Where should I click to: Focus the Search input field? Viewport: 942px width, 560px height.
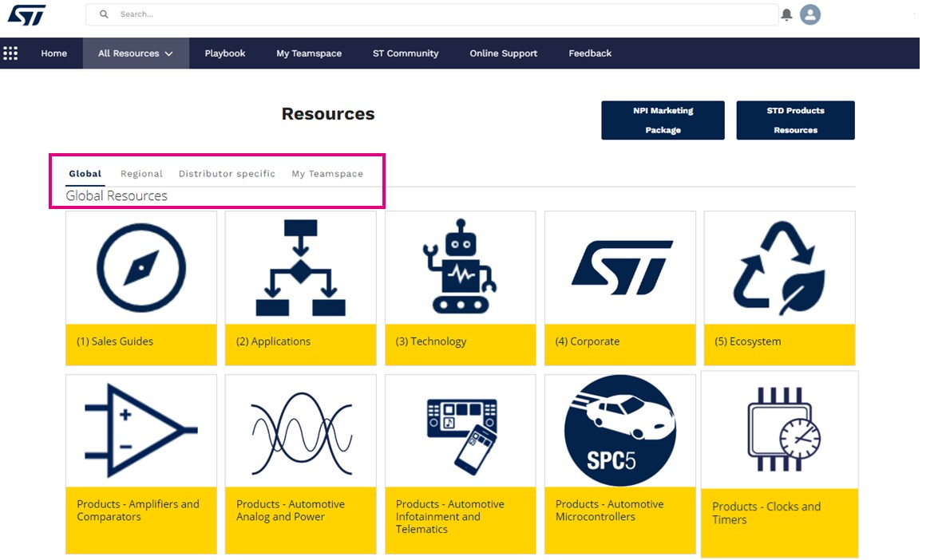(x=431, y=14)
